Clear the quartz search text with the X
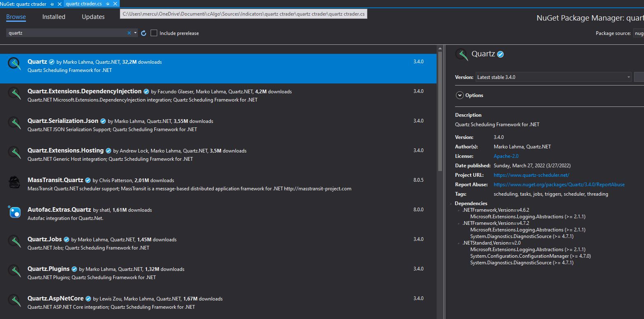644x319 pixels. (x=129, y=33)
